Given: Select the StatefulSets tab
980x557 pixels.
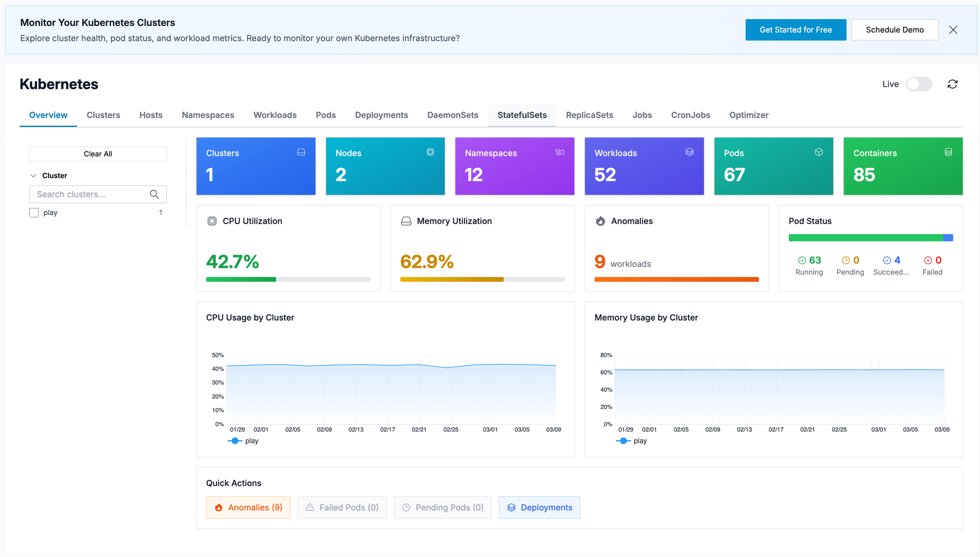Looking at the screenshot, I should point(522,115).
